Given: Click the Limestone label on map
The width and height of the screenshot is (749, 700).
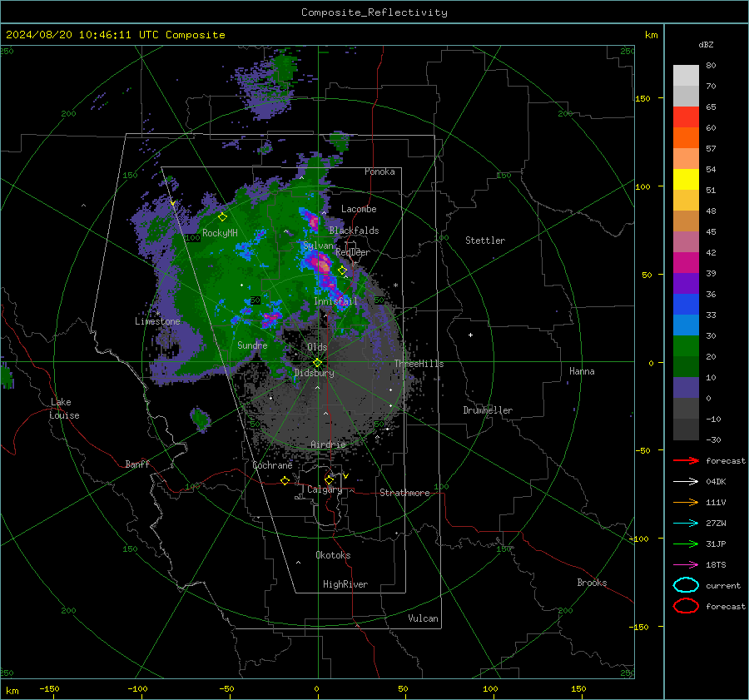Looking at the screenshot, I should 157,321.
